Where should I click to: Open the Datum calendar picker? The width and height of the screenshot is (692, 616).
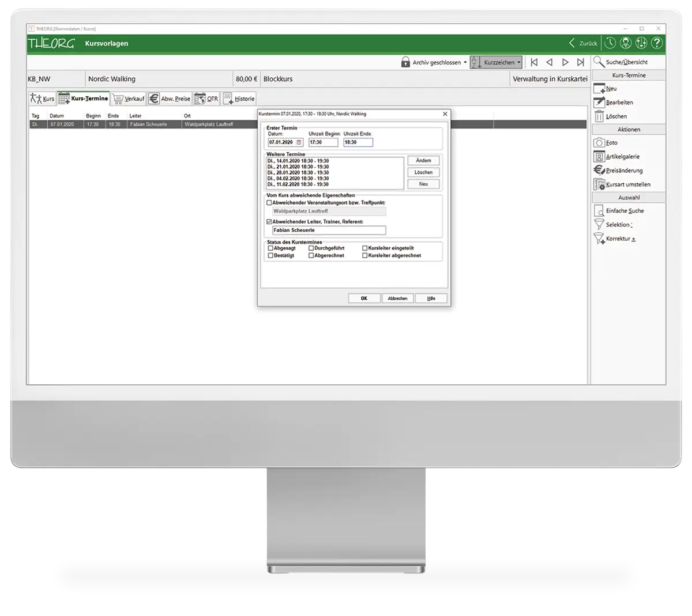[x=299, y=142]
